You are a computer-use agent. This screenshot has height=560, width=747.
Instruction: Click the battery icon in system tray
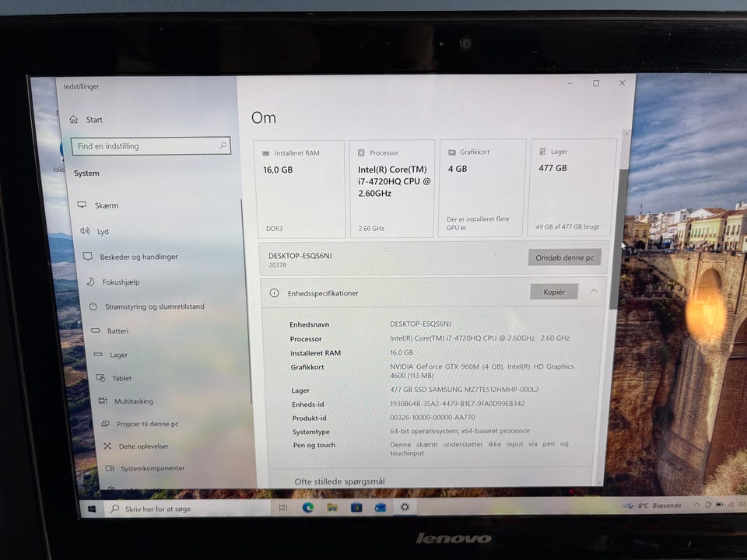point(719,504)
